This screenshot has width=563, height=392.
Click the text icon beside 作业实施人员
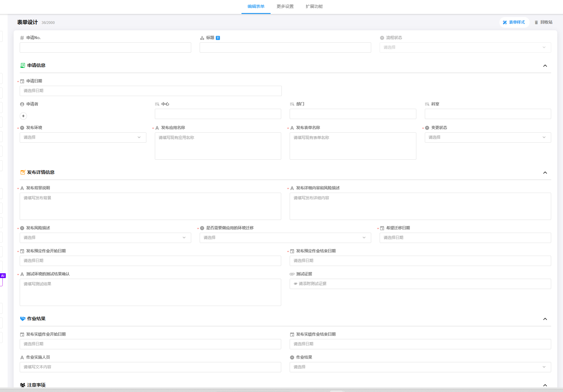click(22, 357)
